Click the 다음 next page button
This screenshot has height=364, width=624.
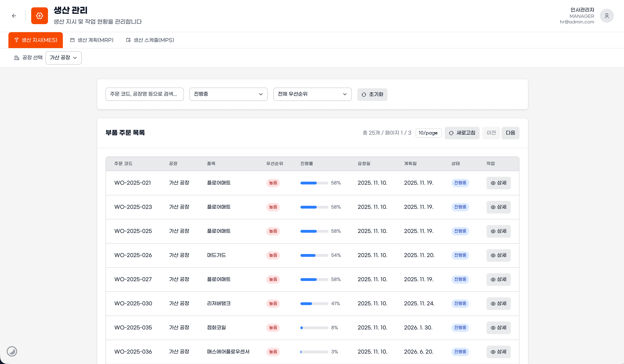(510, 133)
